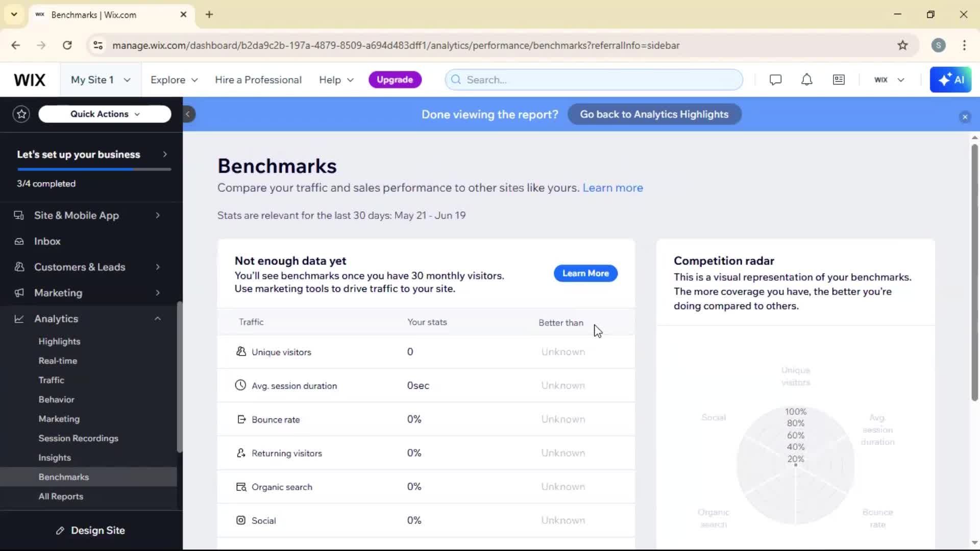This screenshot has width=980, height=551.
Task: Open the Behavior analytics page
Action: (56, 399)
